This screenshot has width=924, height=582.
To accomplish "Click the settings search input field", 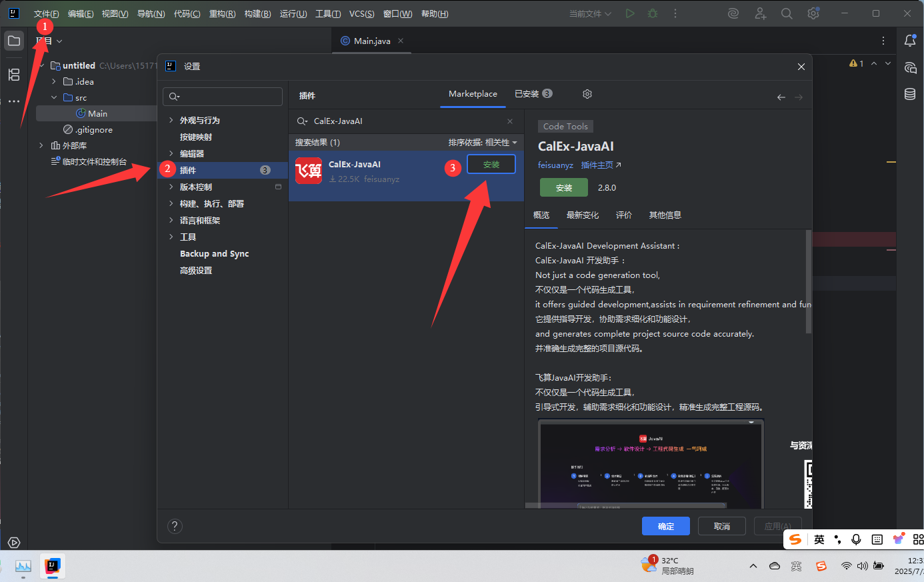I will [223, 97].
